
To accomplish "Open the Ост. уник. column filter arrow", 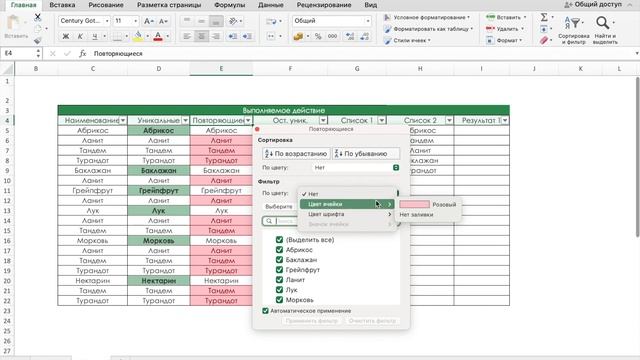I will click(x=323, y=120).
